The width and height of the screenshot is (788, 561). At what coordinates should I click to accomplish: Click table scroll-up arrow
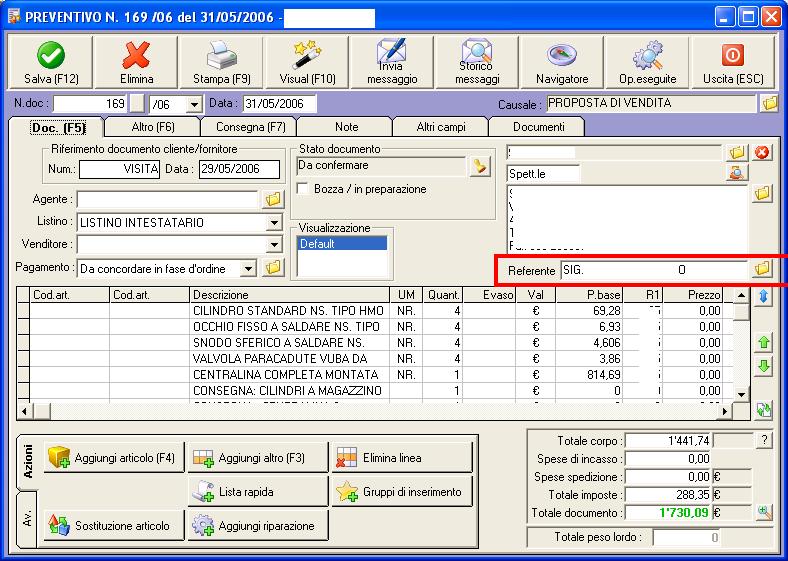(741, 295)
